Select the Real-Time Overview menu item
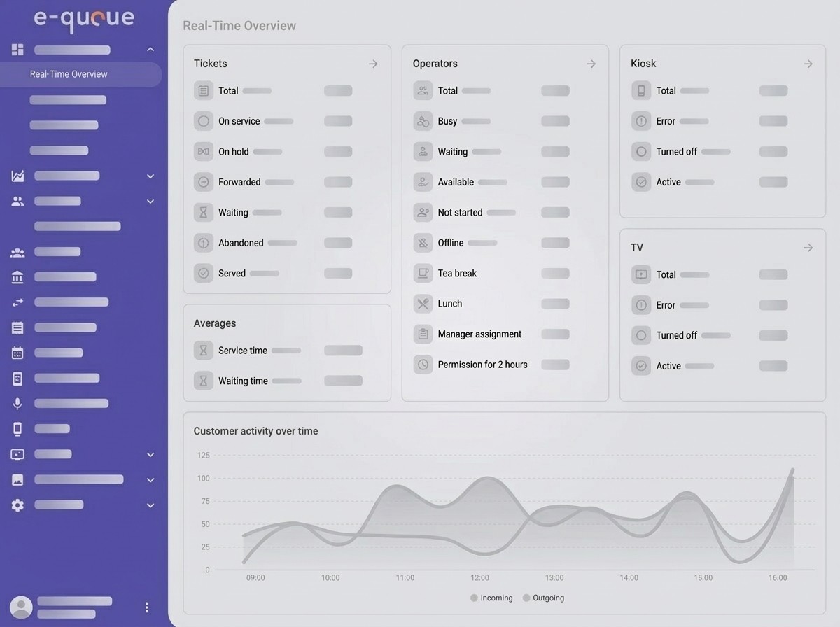Viewport: 840px width, 627px height. click(69, 74)
